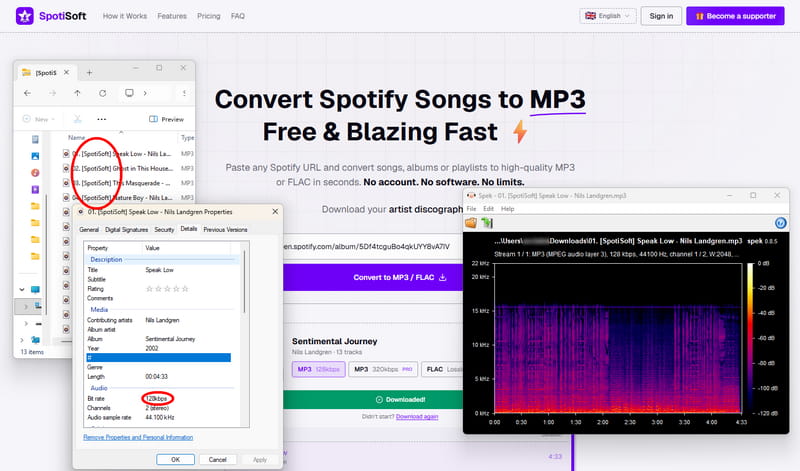800x471 pixels.
Task: Click Remove Properties and Personal Information link
Action: (x=138, y=437)
